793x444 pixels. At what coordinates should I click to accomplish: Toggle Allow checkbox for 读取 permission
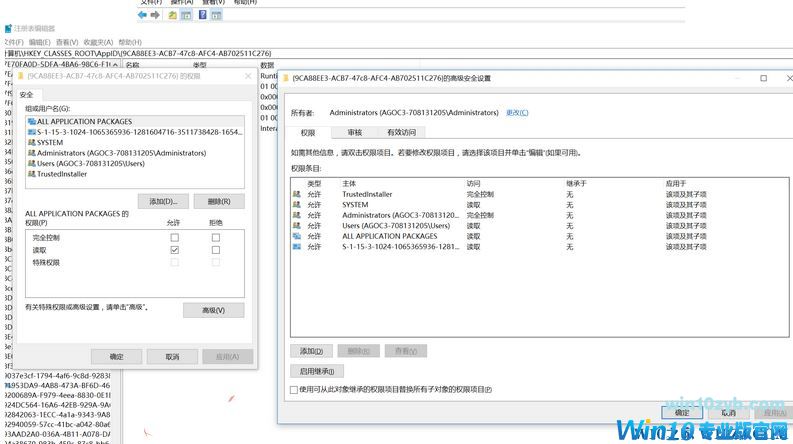[x=175, y=250]
